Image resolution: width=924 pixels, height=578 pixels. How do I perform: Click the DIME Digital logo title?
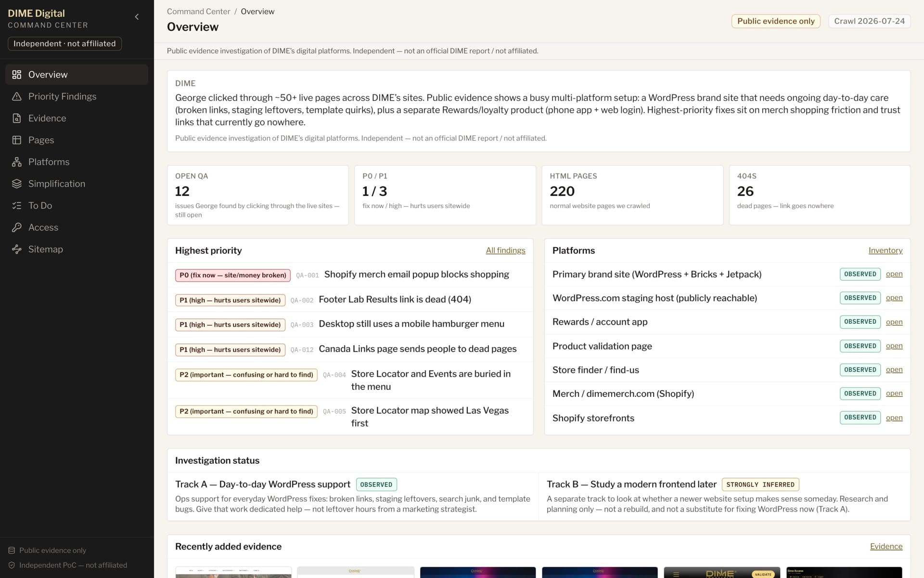(36, 13)
